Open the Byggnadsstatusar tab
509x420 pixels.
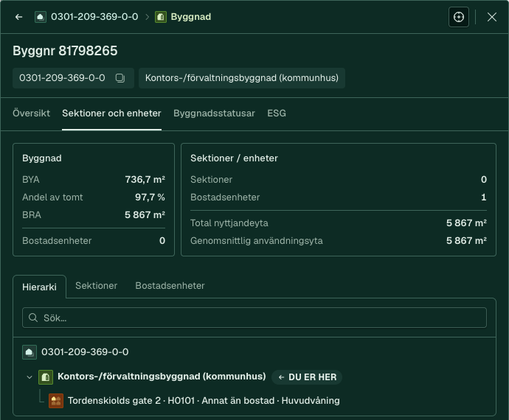click(214, 113)
